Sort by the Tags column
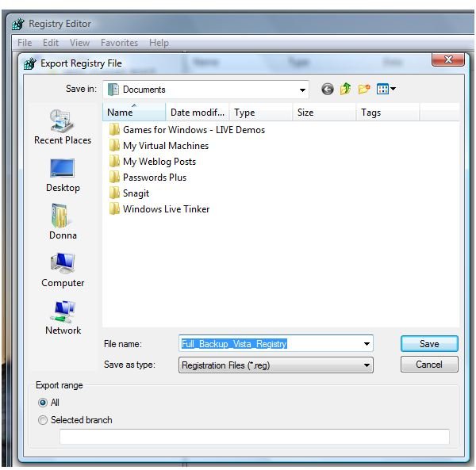The image size is (476, 470). (388, 113)
